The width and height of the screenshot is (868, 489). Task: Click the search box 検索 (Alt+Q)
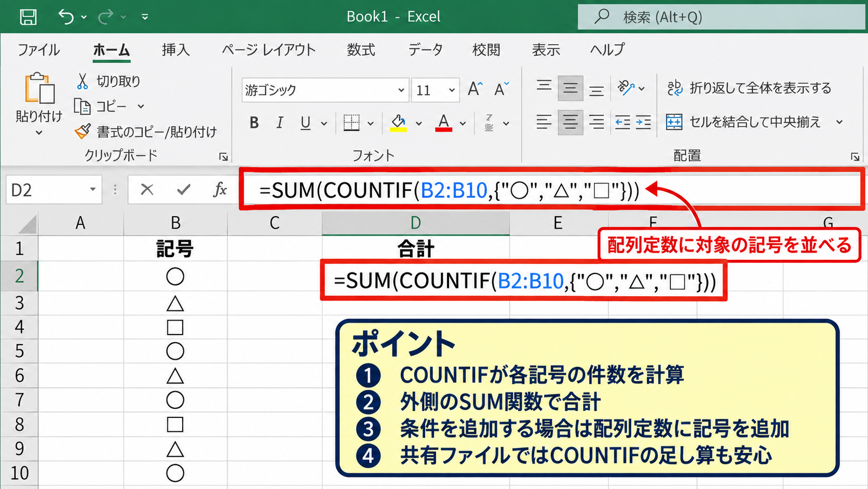722,17
